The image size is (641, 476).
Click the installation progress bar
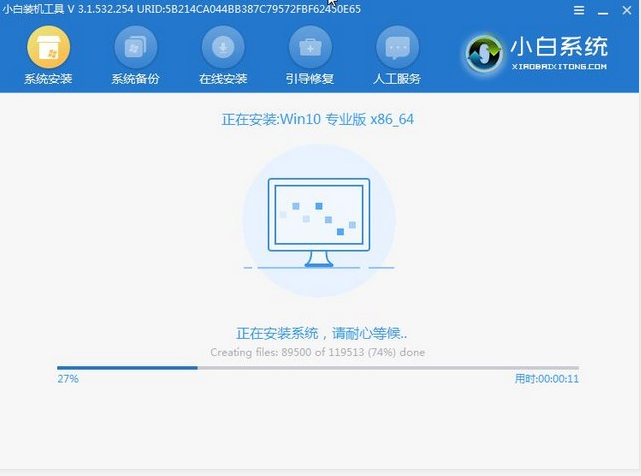317,367
